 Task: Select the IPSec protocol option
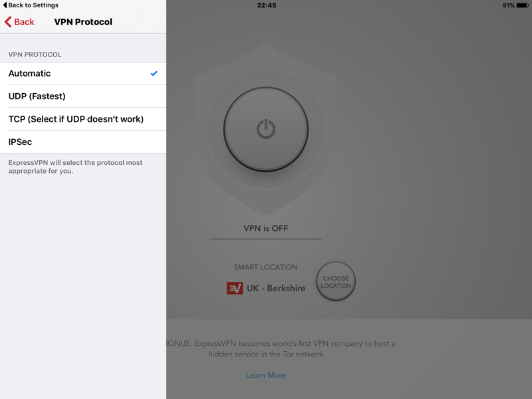pyautogui.click(x=83, y=142)
